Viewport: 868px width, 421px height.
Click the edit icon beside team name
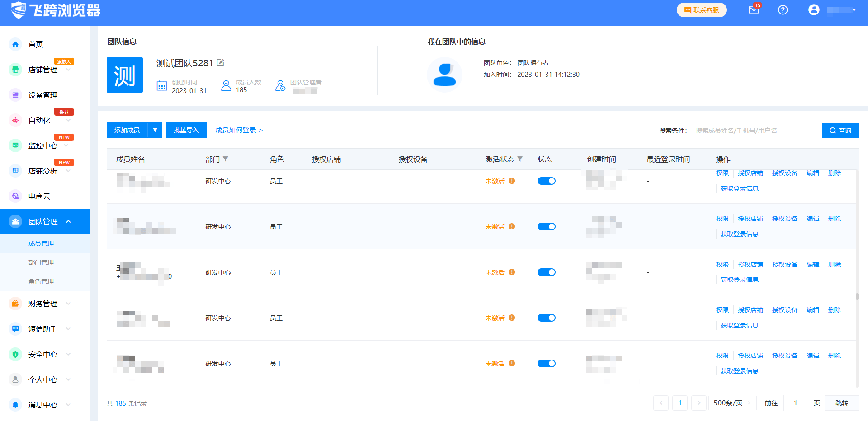pyautogui.click(x=220, y=63)
